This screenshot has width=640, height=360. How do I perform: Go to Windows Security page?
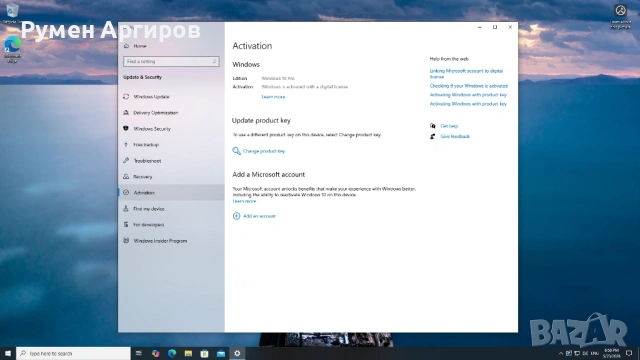(x=171, y=129)
